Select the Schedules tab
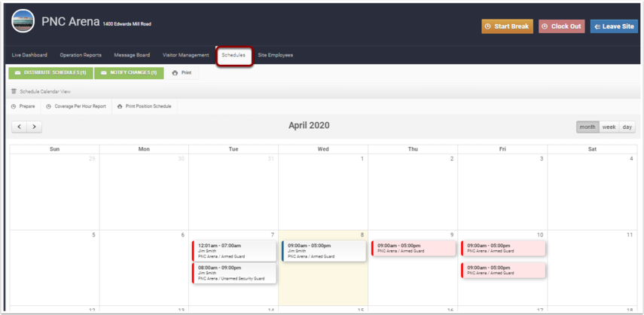 [x=233, y=55]
